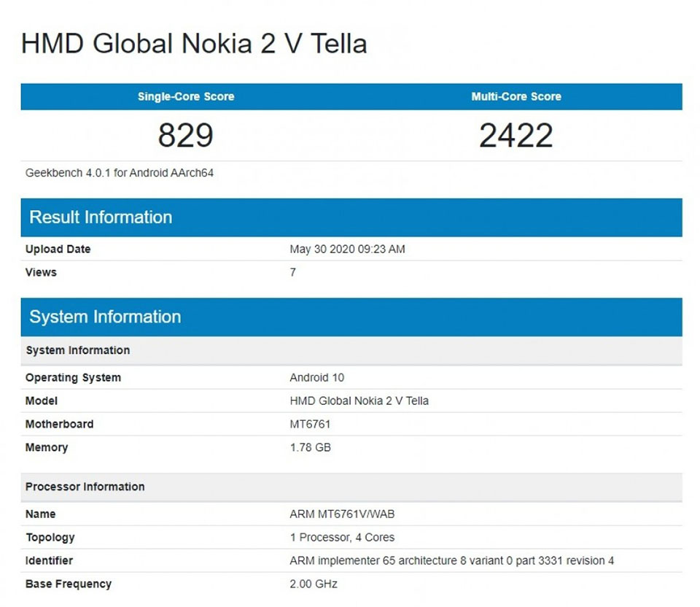The height and width of the screenshot is (607, 700).
Task: Click the Identifier row value
Action: point(451,560)
